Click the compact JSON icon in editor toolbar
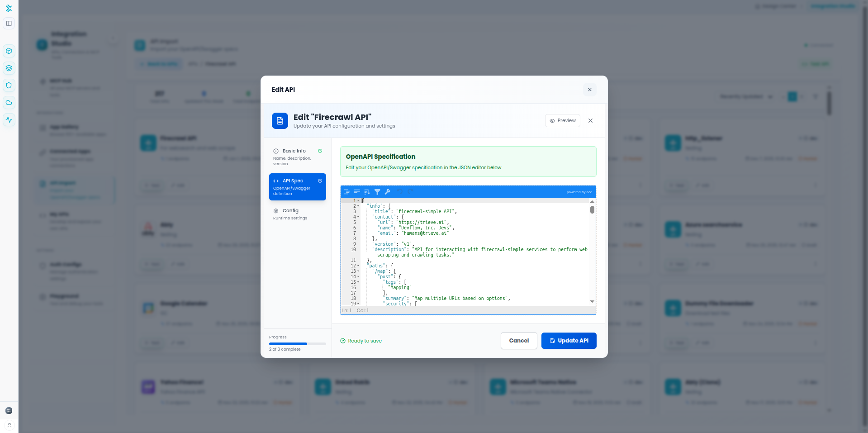 point(357,192)
